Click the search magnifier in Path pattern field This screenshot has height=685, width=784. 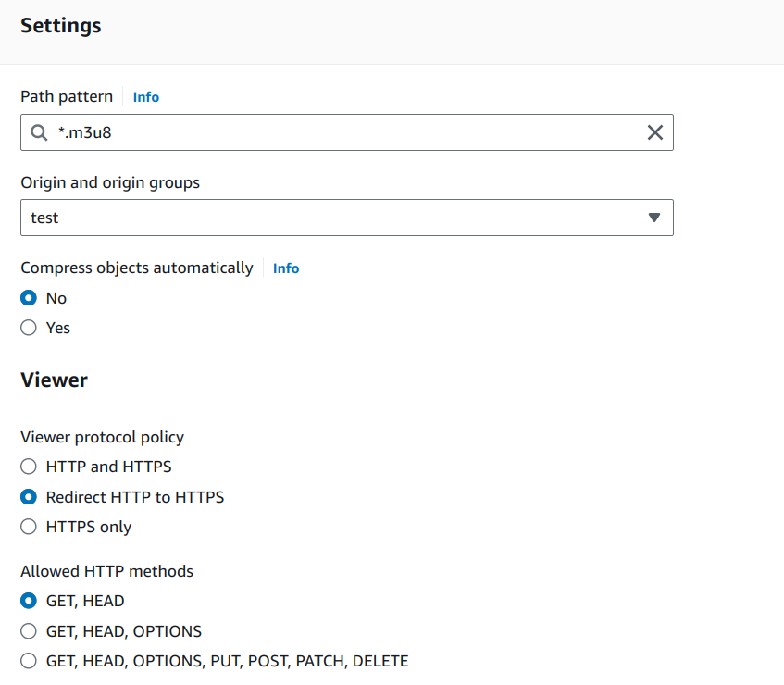[38, 132]
